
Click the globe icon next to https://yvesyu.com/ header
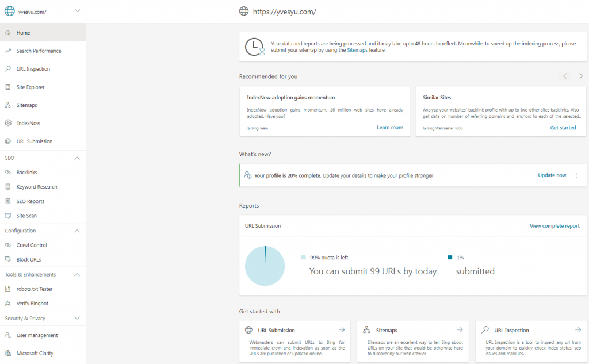[244, 12]
